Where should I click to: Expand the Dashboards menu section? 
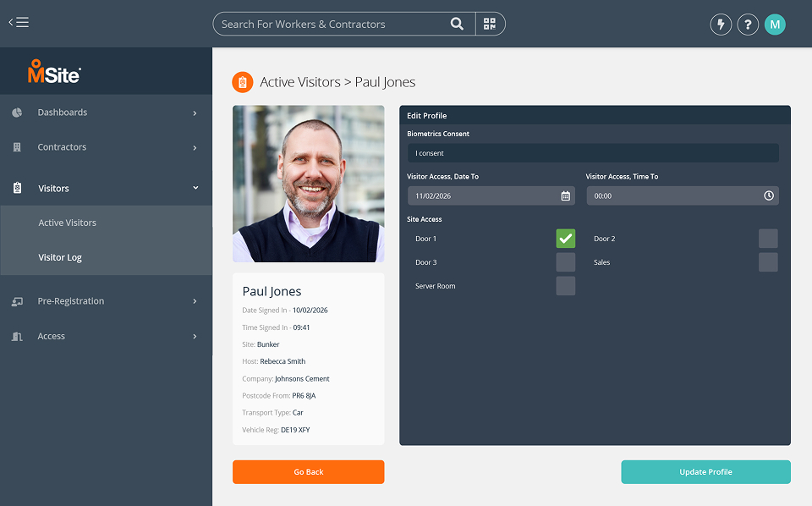point(106,113)
